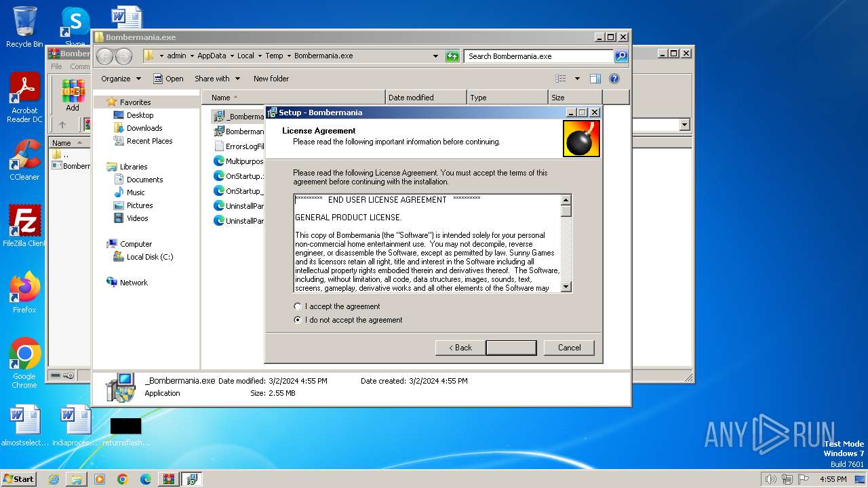The width and height of the screenshot is (868, 488).
Task: Click the Start button
Action: tap(18, 479)
